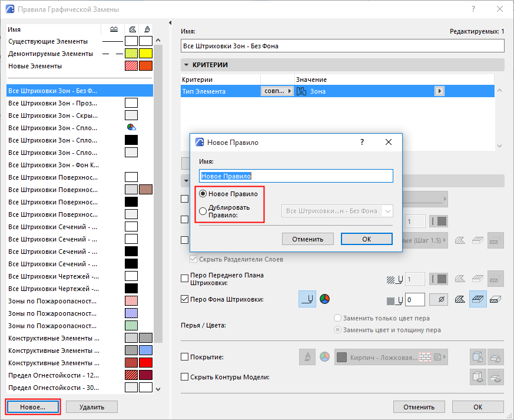The image size is (514, 420).
Task: Click the fill column header icon
Action: (x=132, y=29)
